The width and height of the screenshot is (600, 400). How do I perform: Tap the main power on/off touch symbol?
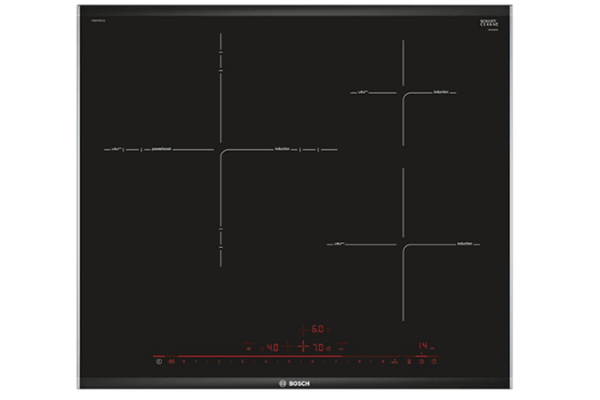point(159,361)
